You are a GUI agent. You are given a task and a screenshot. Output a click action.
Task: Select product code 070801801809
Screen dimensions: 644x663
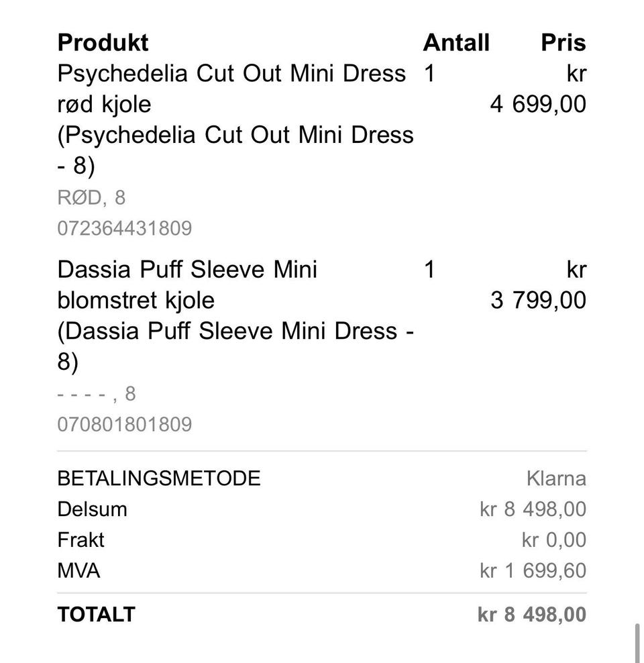click(125, 425)
